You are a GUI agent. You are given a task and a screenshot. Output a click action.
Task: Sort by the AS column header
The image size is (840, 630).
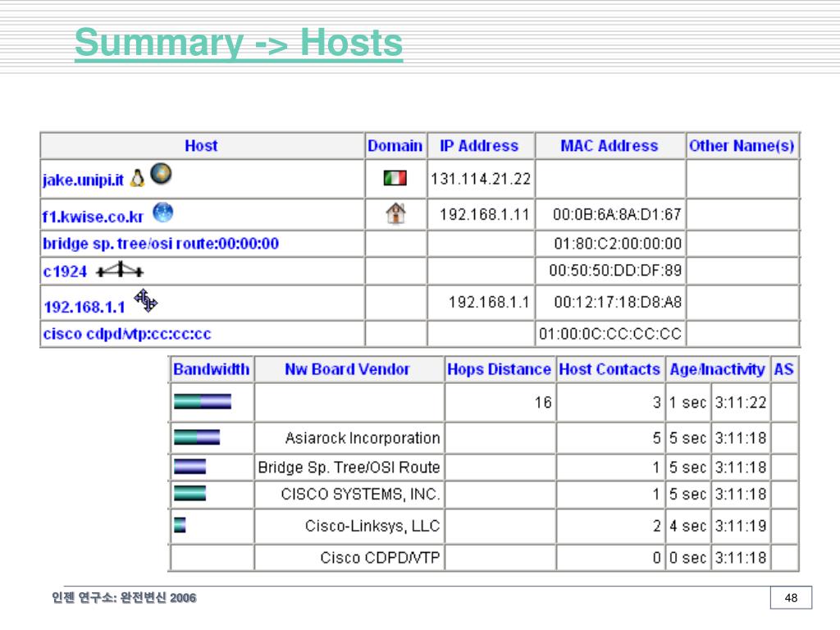coord(783,369)
